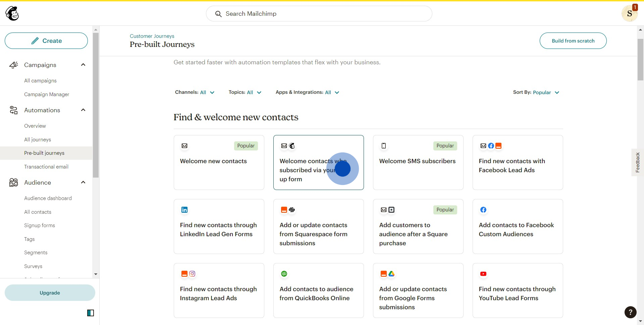Go to All journeys in sidebar
The image size is (644, 325).
point(38,140)
